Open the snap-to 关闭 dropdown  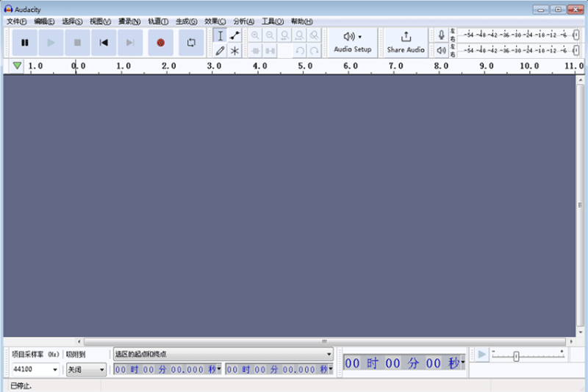86,369
